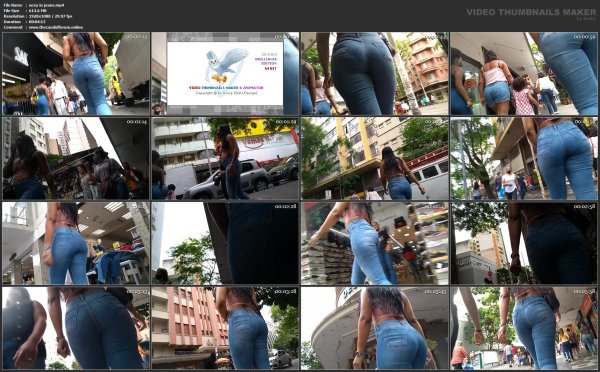600x372 pixels.
Task: Click the File Name line in the header
Action: (34, 5)
